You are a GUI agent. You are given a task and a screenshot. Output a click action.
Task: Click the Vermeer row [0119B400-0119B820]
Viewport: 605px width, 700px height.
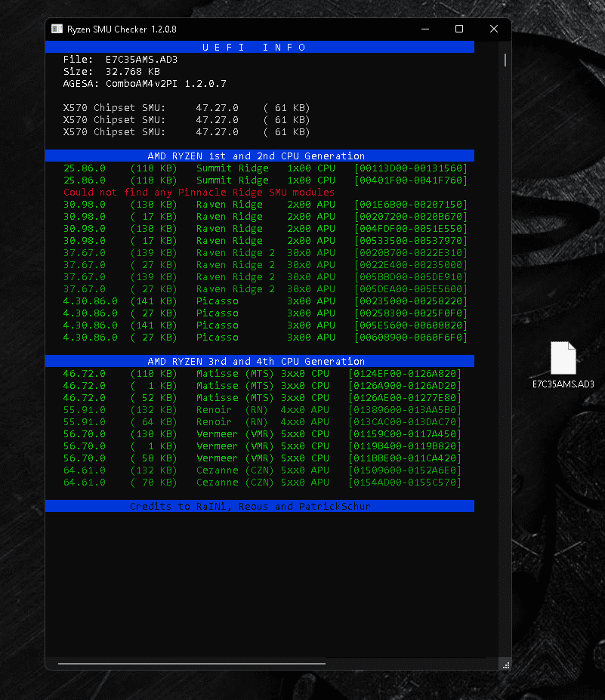point(262,446)
